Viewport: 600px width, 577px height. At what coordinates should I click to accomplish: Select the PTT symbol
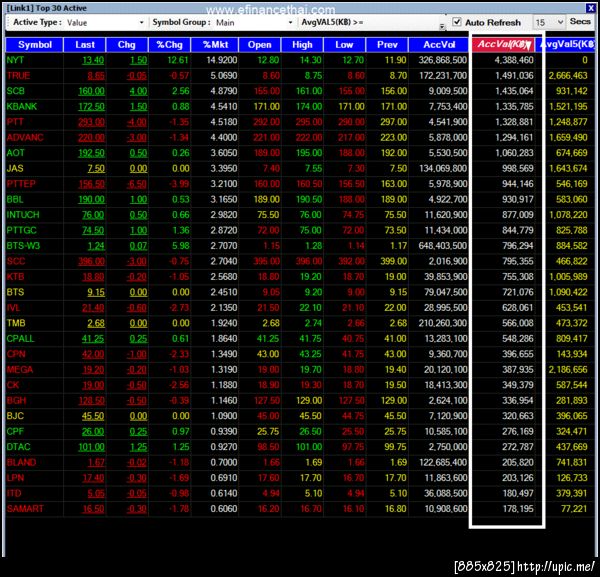coord(15,122)
